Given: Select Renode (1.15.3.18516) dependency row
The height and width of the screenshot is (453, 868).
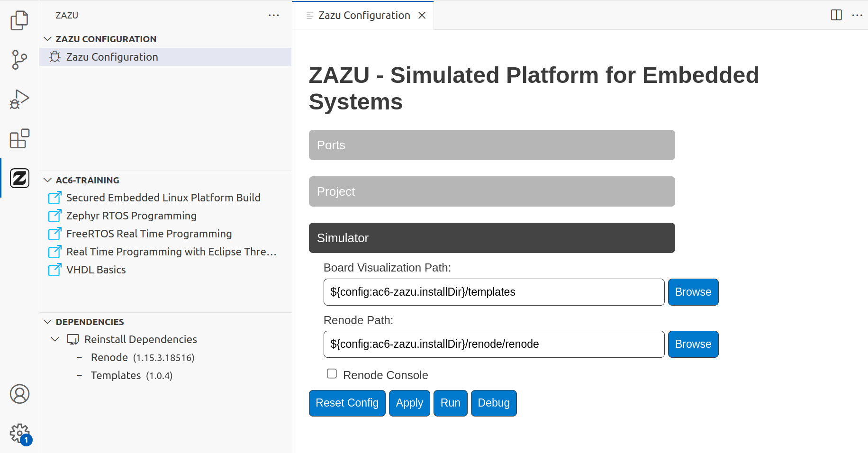Looking at the screenshot, I should point(165,357).
